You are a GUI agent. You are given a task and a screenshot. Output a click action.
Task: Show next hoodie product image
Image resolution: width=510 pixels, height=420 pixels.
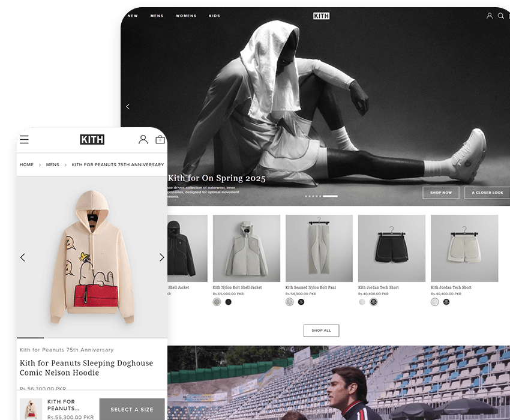tap(161, 257)
